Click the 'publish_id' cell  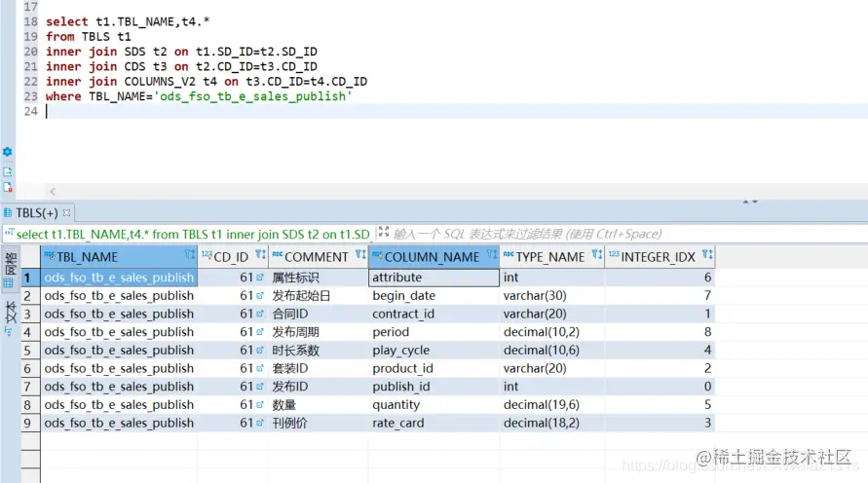tap(434, 387)
